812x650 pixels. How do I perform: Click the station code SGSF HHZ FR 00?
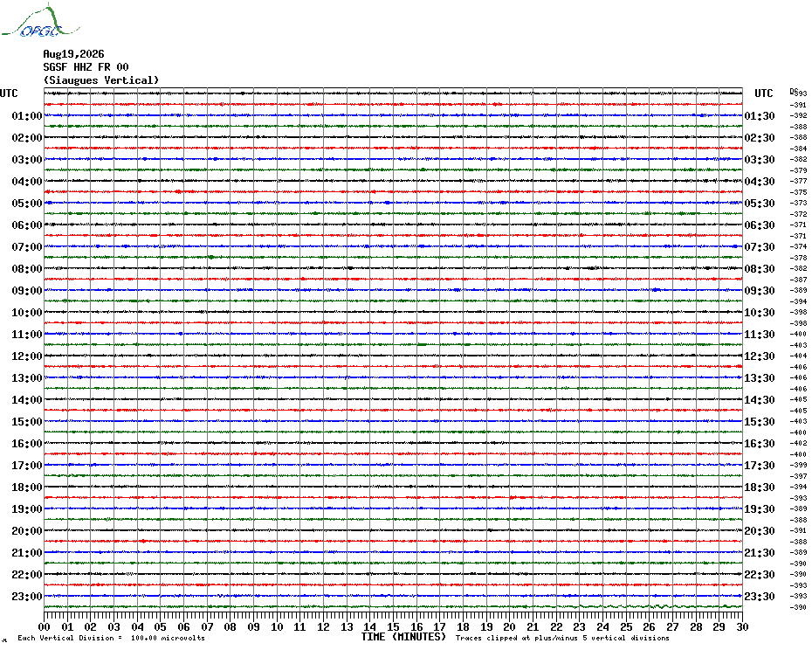[x=86, y=67]
